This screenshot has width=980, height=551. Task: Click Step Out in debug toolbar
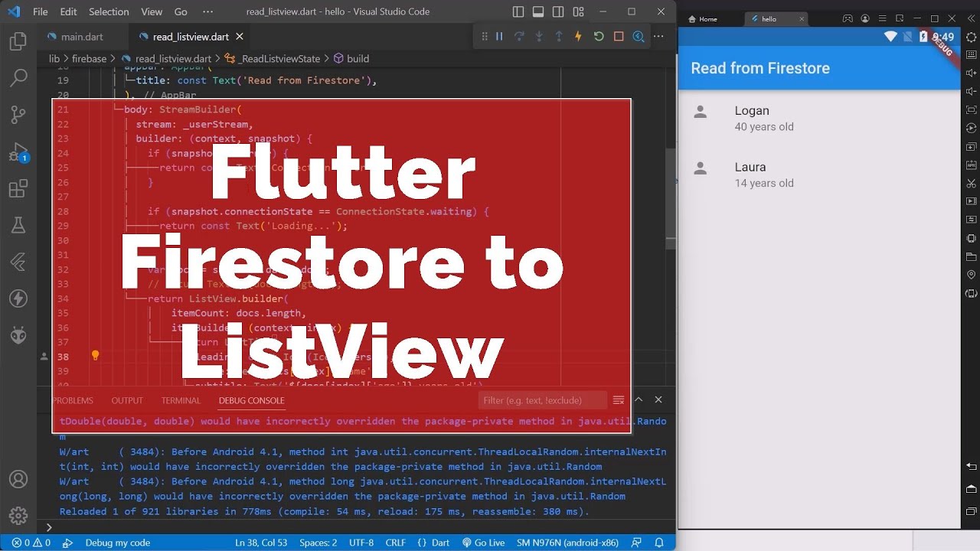coord(559,36)
